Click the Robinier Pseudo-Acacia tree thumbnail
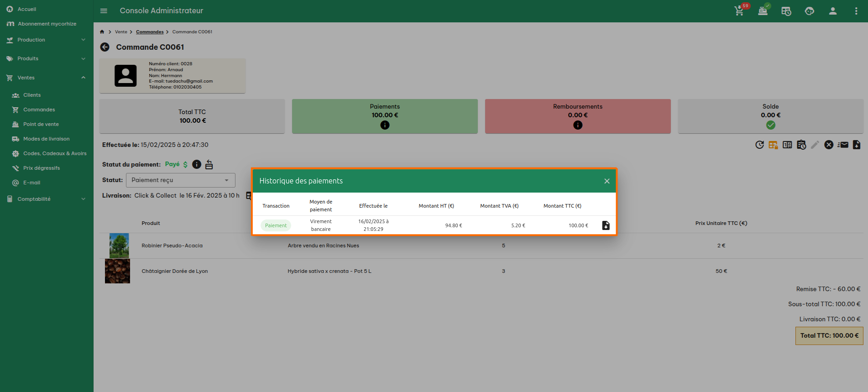 [x=119, y=246]
